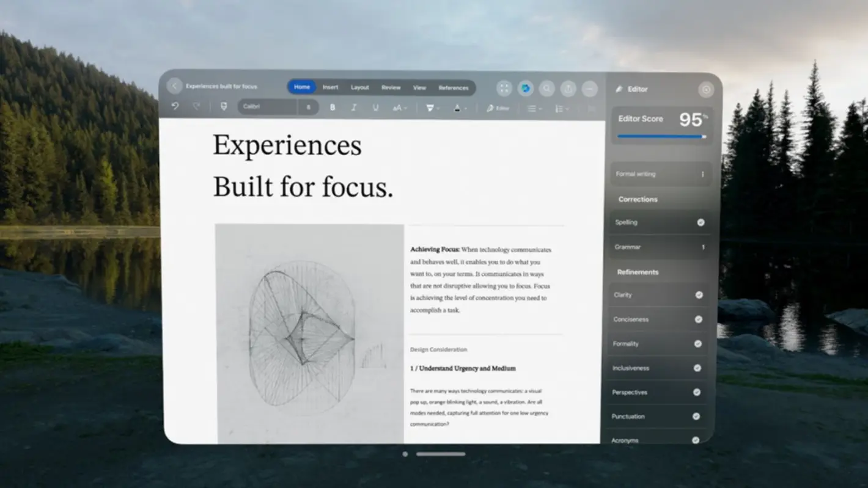Open the Font Color dropdown
Viewport: 868px width, 488px height.
(458, 108)
